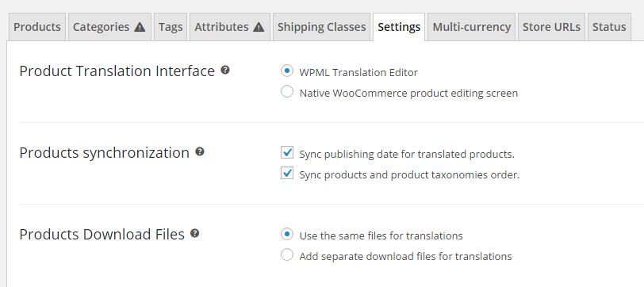Select Add separate download files for translations

[287, 255]
